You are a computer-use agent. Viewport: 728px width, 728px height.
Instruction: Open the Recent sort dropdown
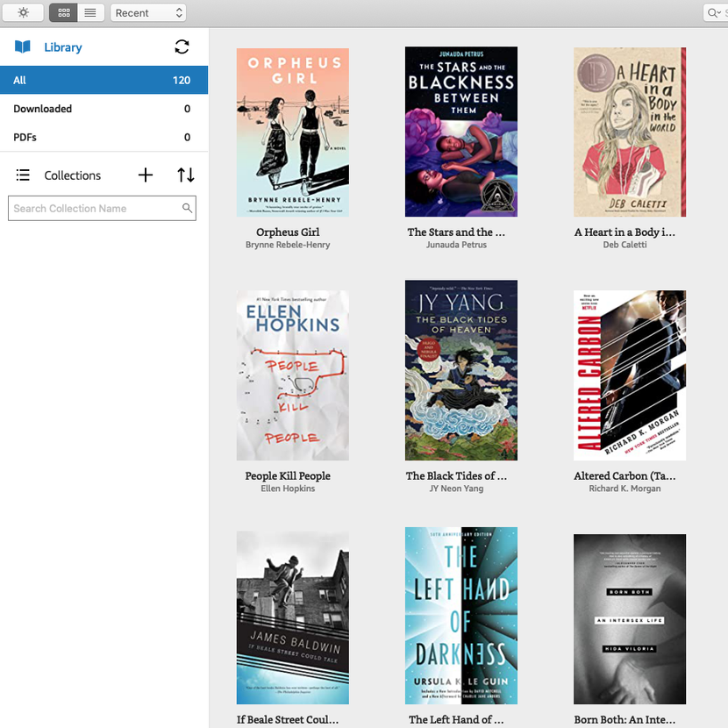pos(147,12)
